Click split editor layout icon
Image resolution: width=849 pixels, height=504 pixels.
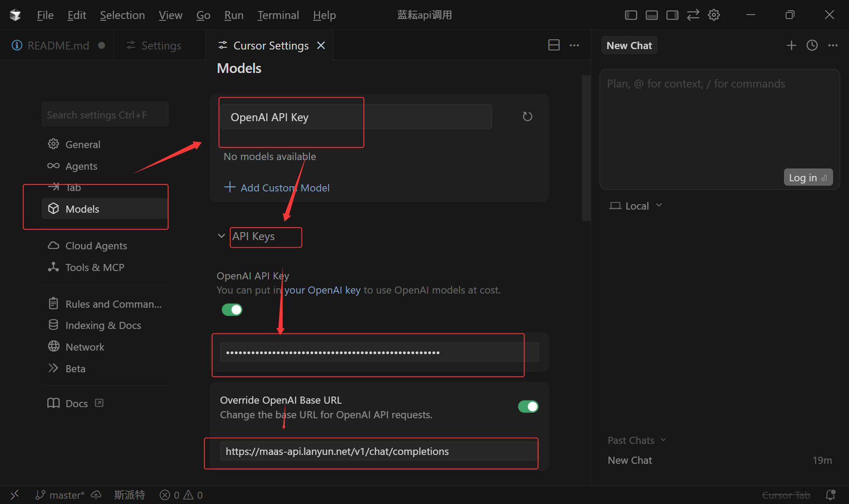[x=554, y=45]
